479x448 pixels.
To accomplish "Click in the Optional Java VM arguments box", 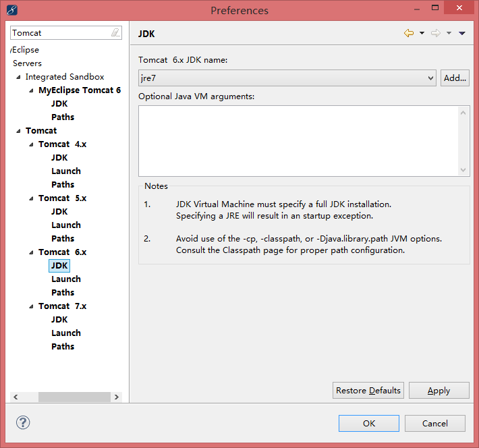I will pyautogui.click(x=298, y=141).
